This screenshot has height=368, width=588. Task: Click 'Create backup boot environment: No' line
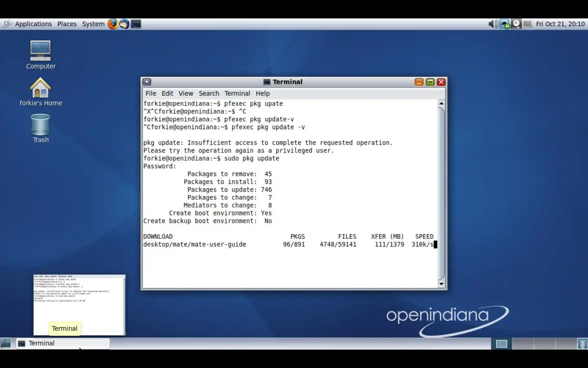(x=207, y=221)
